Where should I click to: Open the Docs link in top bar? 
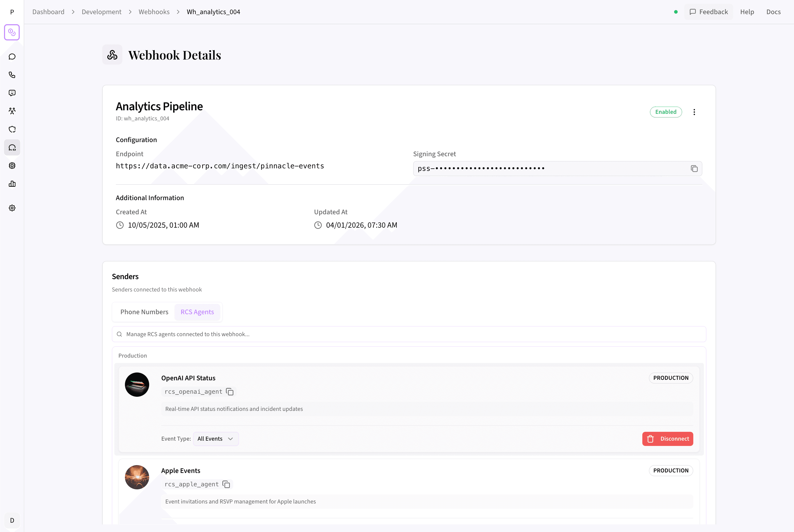pyautogui.click(x=773, y=12)
